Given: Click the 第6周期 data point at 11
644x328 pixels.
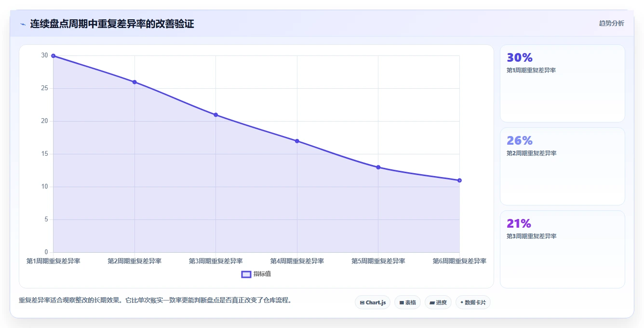Looking at the screenshot, I should point(459,180).
